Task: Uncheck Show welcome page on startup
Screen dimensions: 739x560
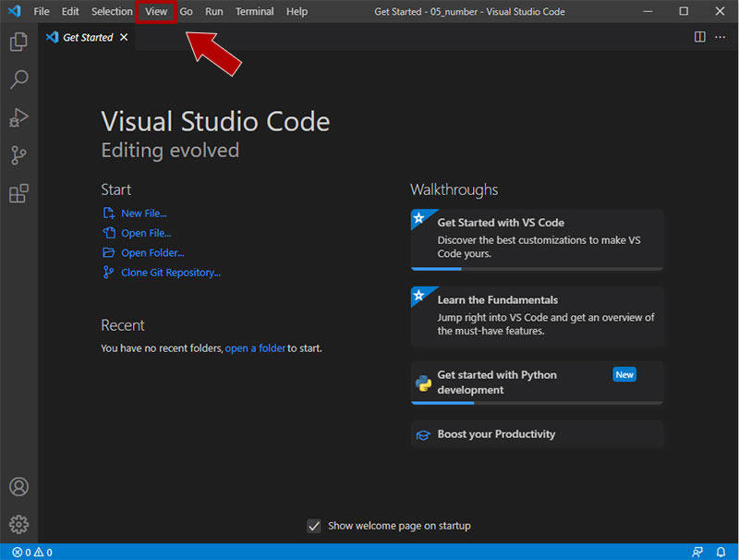Action: [x=314, y=526]
